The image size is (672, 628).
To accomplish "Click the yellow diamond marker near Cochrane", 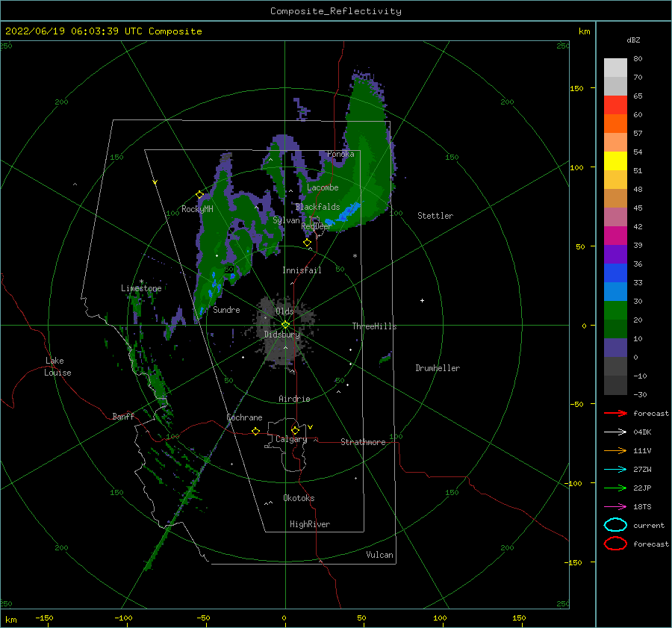I will click(x=256, y=431).
